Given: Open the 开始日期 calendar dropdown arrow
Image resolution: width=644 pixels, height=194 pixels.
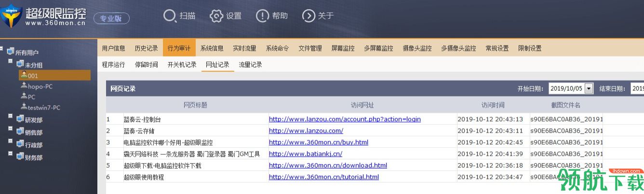Looking at the screenshot, I should click(x=589, y=89).
